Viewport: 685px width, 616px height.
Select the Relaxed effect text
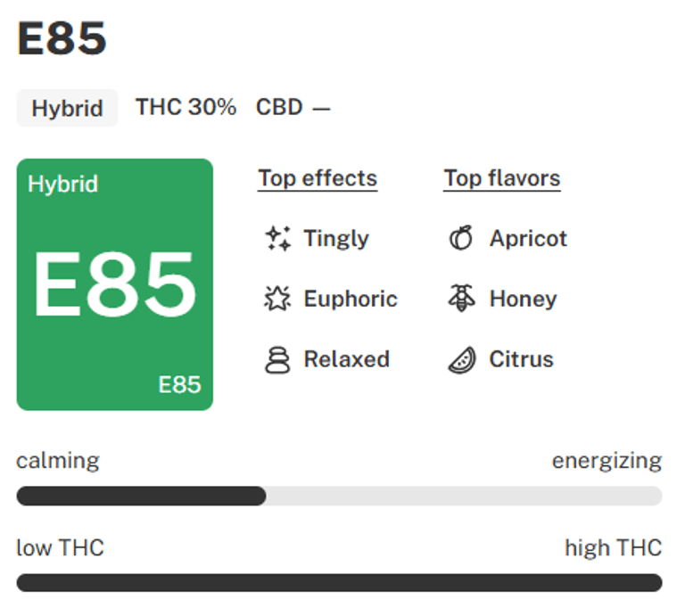pyautogui.click(x=347, y=360)
